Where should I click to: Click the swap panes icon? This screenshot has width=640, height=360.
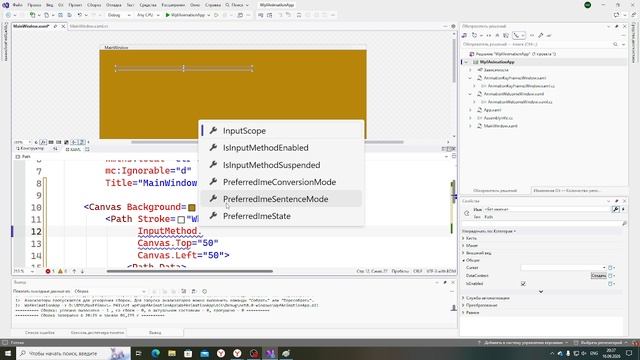click(55, 149)
